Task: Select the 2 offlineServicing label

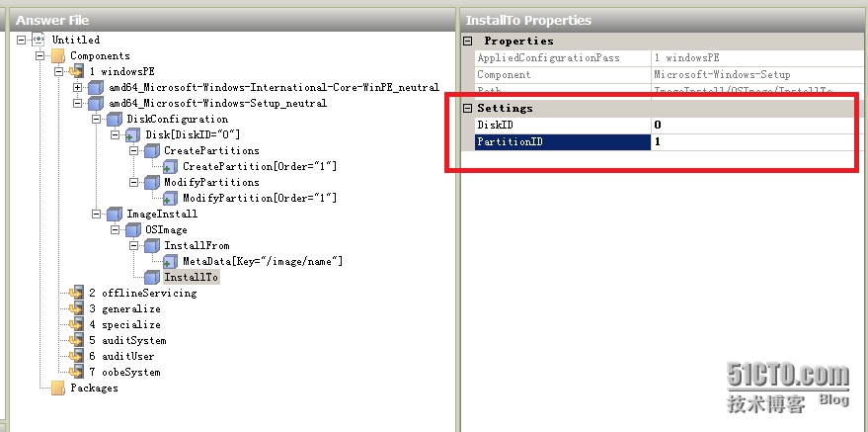Action: coord(143,293)
